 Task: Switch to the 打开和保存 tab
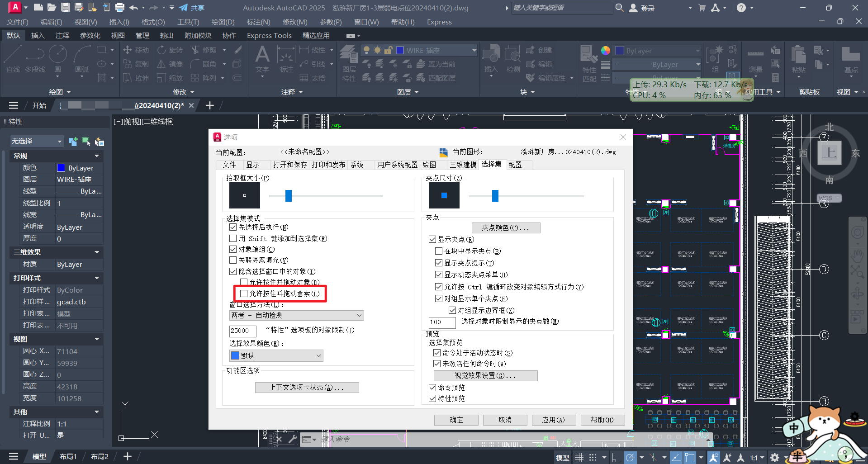click(290, 165)
